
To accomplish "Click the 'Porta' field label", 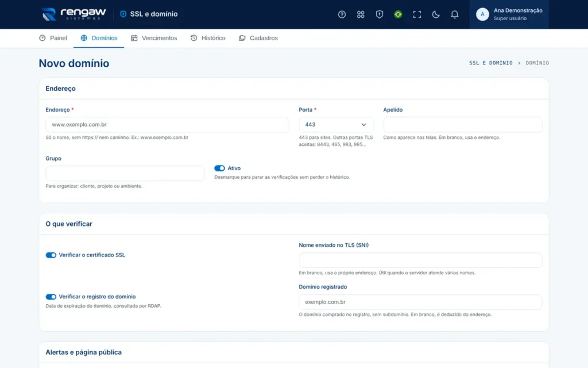I will coord(305,110).
